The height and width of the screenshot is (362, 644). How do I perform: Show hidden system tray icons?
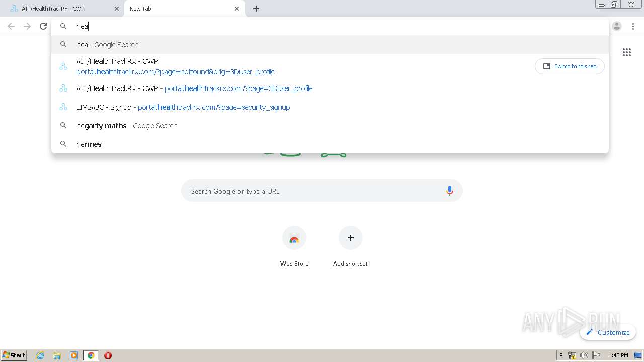click(561, 355)
